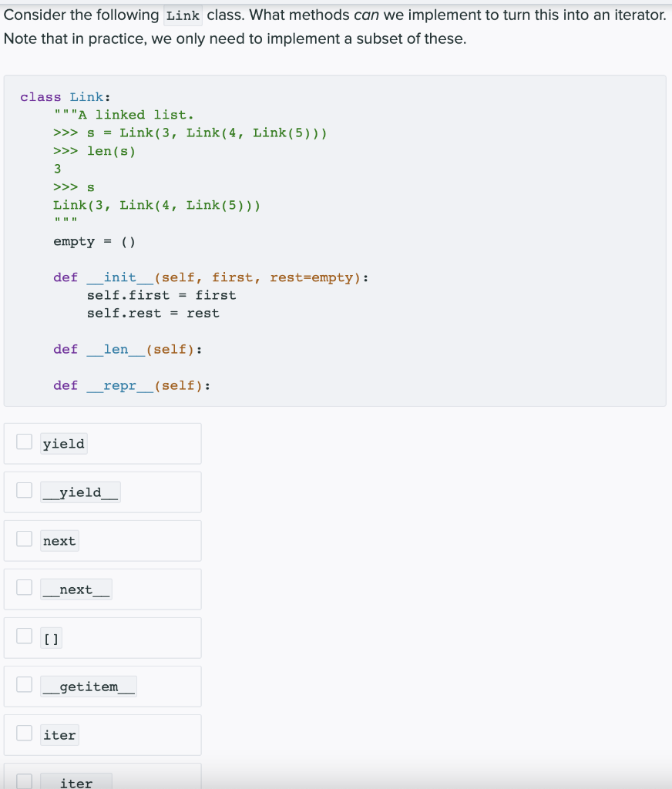Click the inline Link code badge in question
672x789 pixels.
[x=183, y=15]
